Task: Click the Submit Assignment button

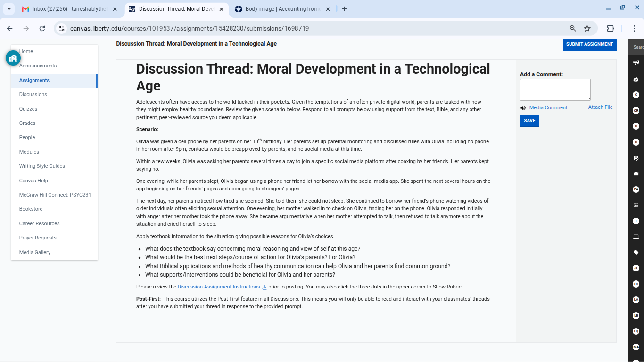Action: pos(589,44)
